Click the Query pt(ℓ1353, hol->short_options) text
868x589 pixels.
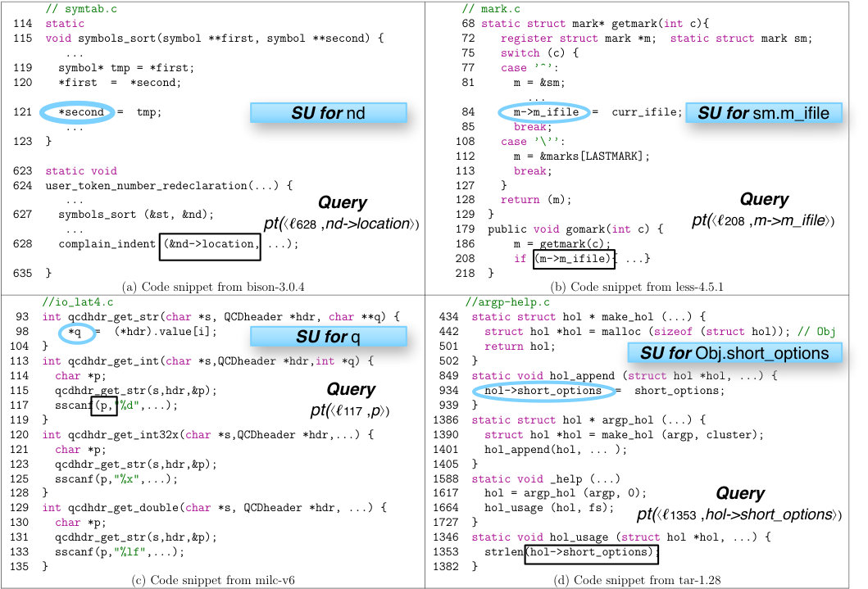[739, 504]
